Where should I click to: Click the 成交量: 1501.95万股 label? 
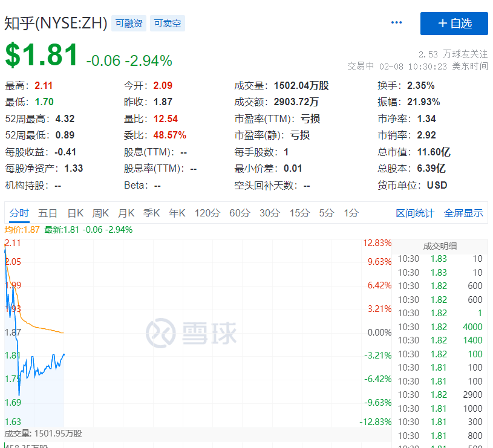click(43, 433)
